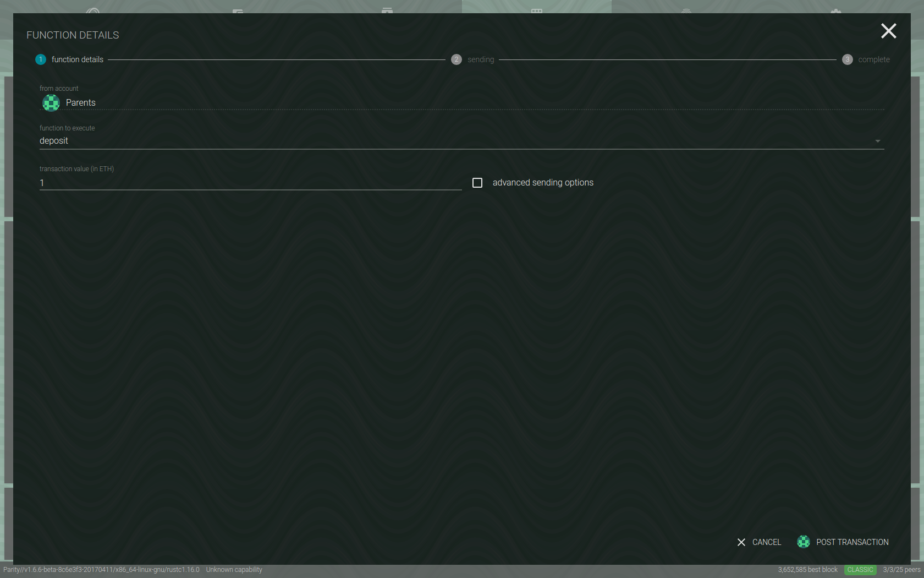The height and width of the screenshot is (578, 924).
Task: Focus the transaction value ETH field
Action: tap(251, 183)
